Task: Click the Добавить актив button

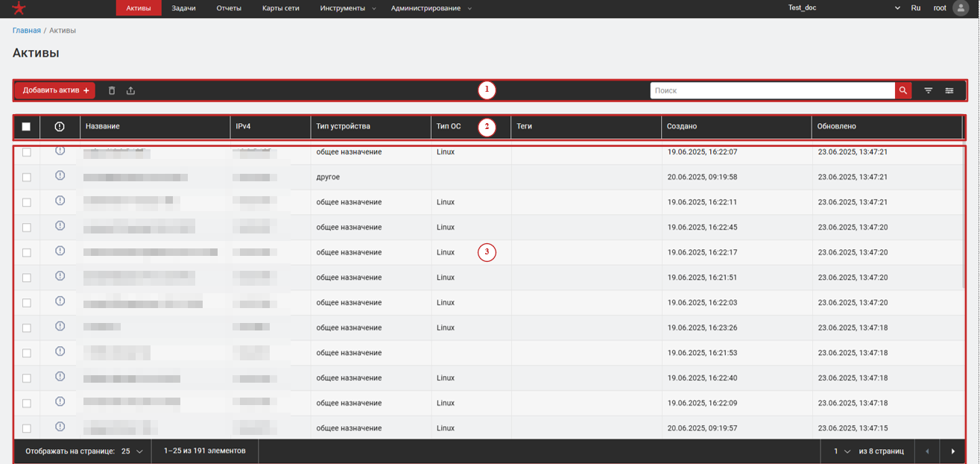Action: [55, 91]
